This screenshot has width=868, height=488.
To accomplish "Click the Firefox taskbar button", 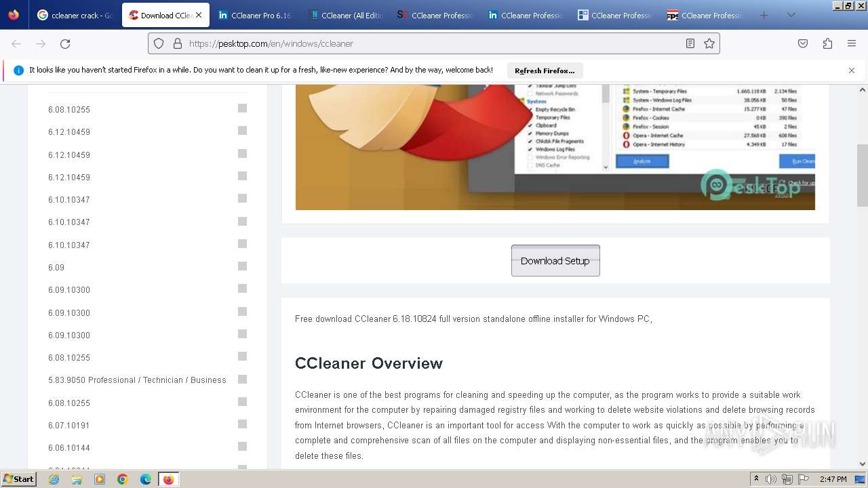I will (168, 479).
